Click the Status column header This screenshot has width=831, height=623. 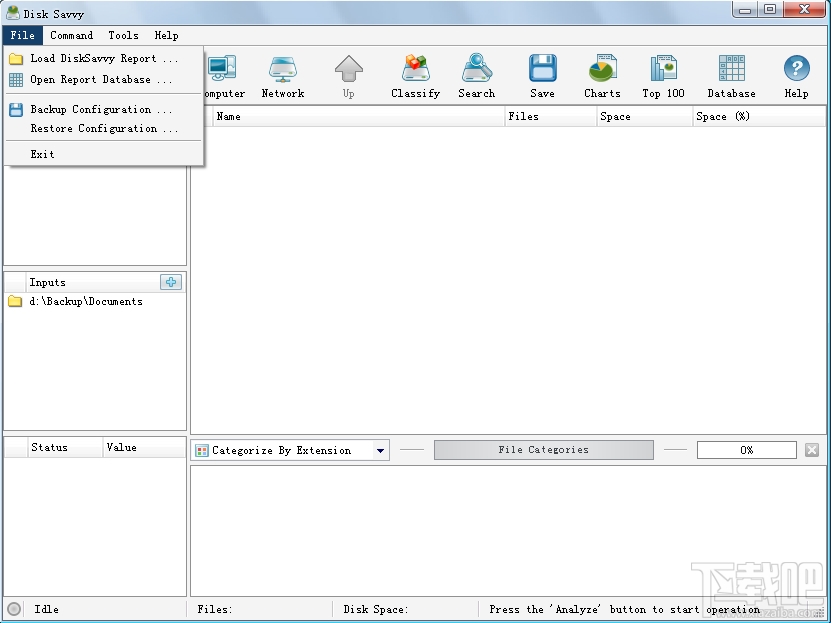coord(64,448)
